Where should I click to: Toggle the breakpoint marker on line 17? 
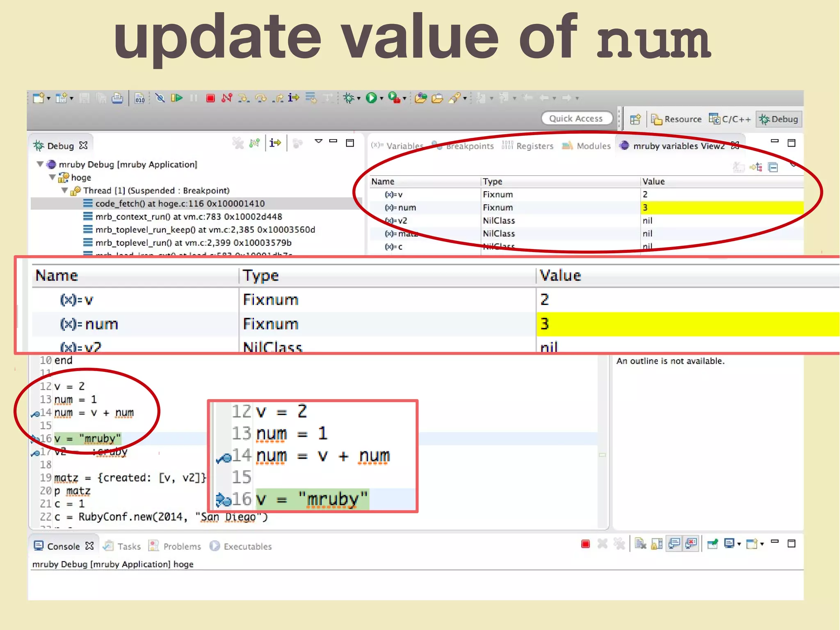tap(35, 453)
